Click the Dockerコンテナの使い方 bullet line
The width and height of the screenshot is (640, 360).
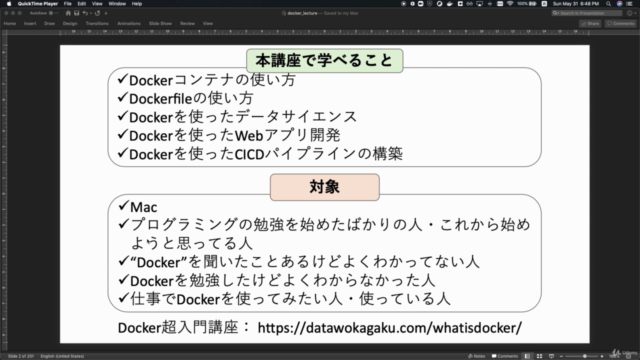tap(206, 80)
